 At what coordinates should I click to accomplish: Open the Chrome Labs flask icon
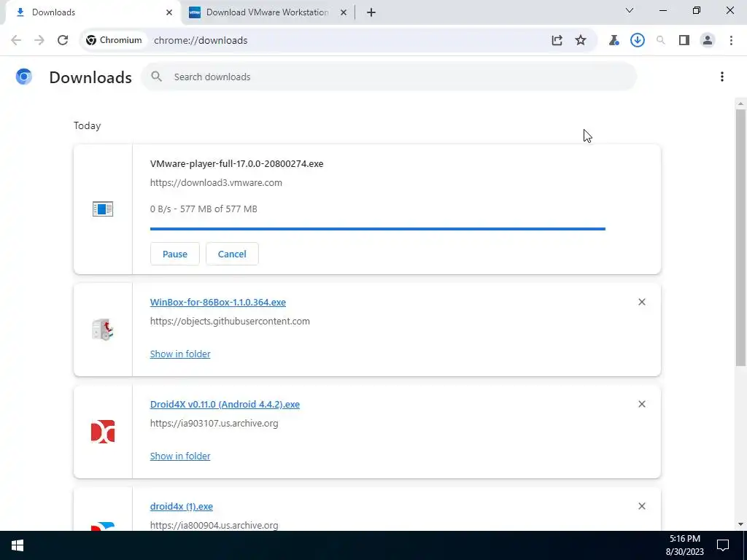pos(614,41)
